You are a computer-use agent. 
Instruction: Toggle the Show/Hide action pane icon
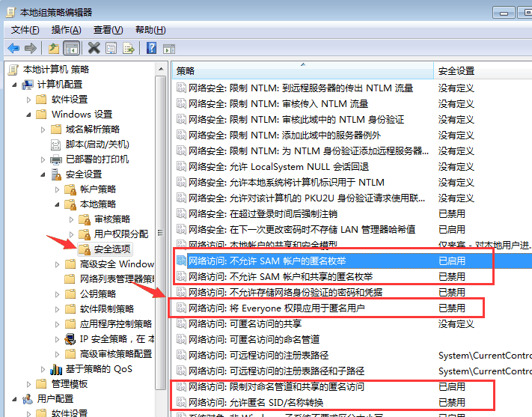tap(169, 49)
